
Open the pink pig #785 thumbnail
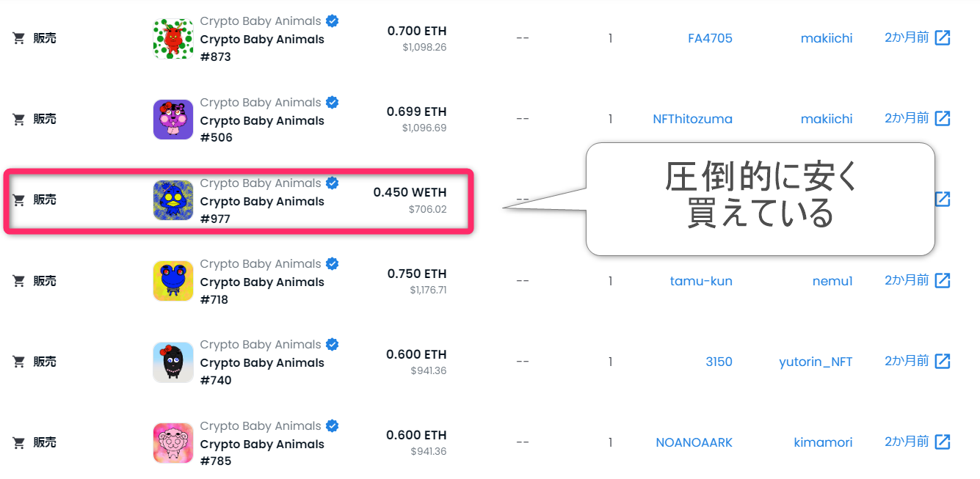(x=173, y=443)
